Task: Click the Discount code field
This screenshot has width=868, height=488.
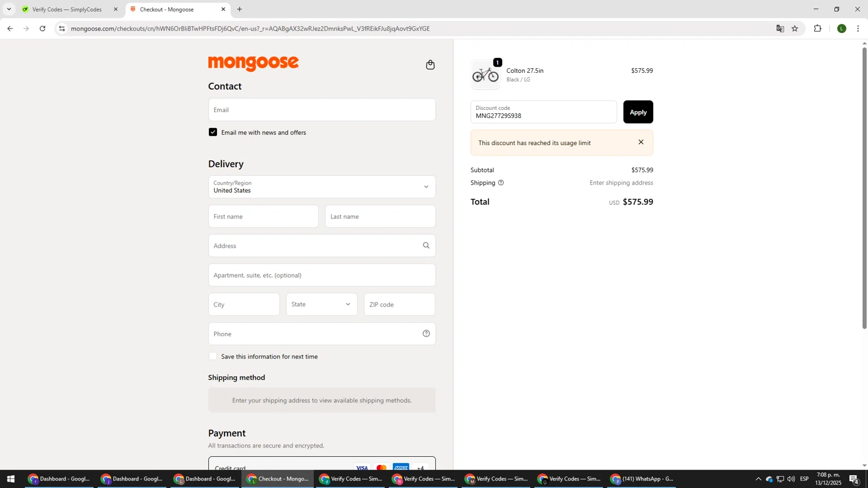Action: click(544, 112)
